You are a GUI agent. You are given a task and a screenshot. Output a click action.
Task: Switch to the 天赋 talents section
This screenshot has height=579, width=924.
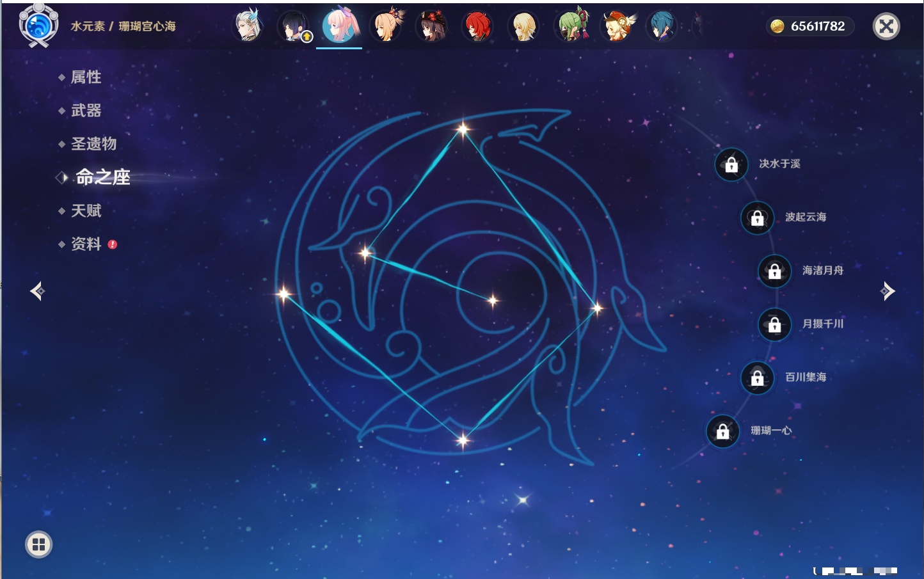click(x=86, y=210)
